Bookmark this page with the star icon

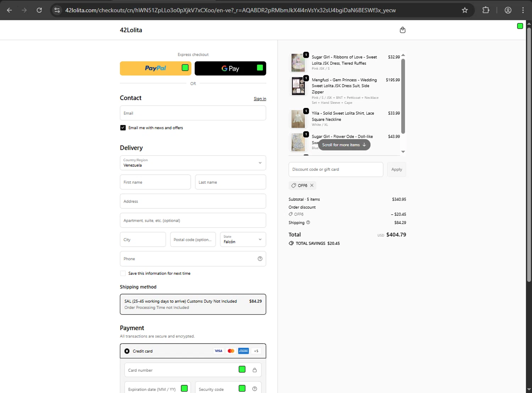[x=465, y=10]
